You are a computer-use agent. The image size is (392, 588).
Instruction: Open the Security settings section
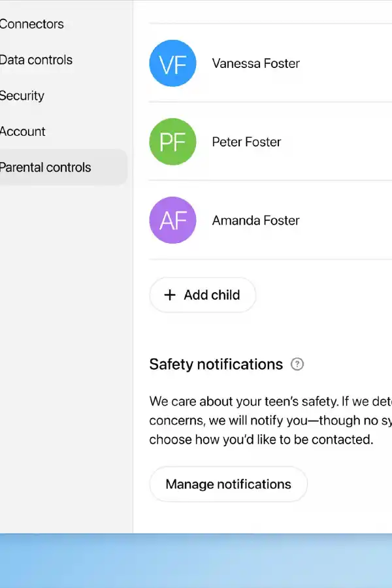(22, 96)
